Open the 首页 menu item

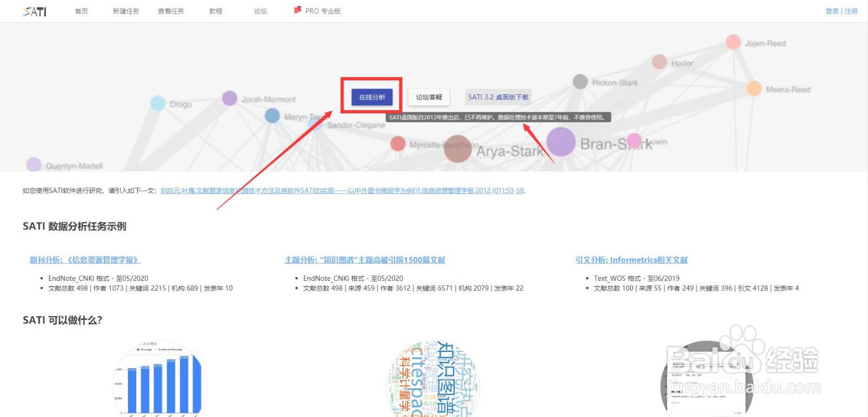coord(81,11)
